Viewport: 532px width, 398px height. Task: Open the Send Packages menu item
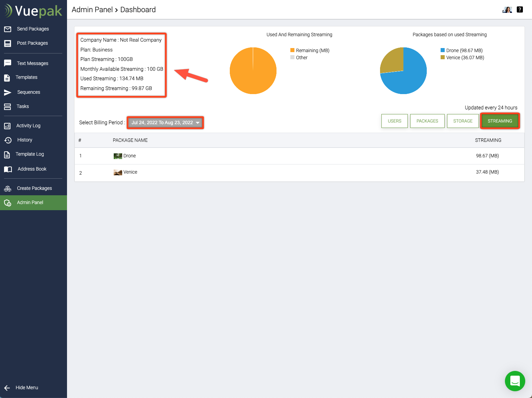pyautogui.click(x=34, y=29)
